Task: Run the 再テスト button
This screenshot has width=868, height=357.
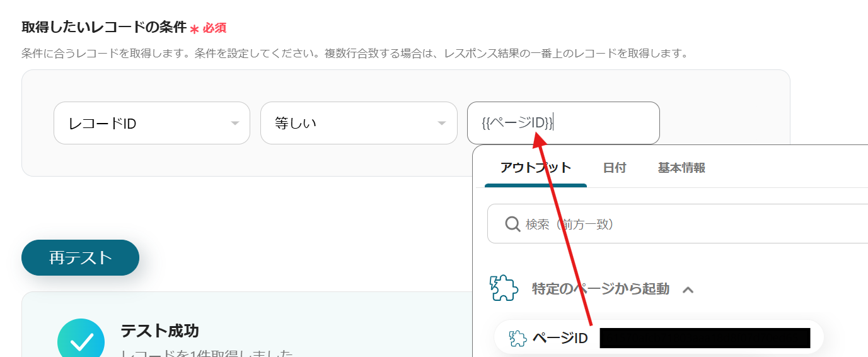Action: tap(80, 257)
